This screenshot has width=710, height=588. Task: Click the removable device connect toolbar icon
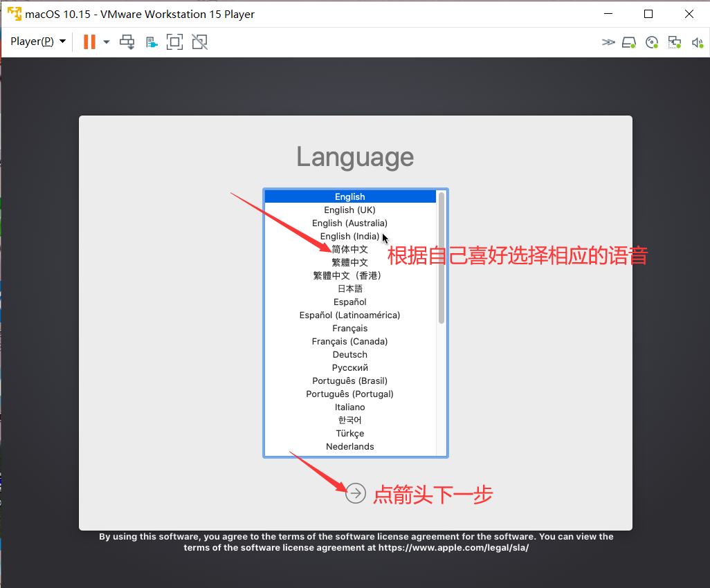(152, 43)
